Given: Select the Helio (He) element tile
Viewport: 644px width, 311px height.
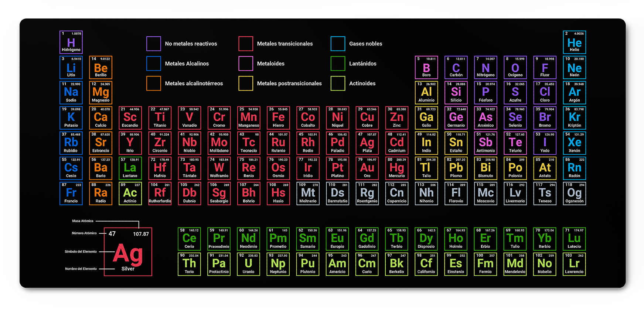Looking at the screenshot, I should tap(574, 42).
